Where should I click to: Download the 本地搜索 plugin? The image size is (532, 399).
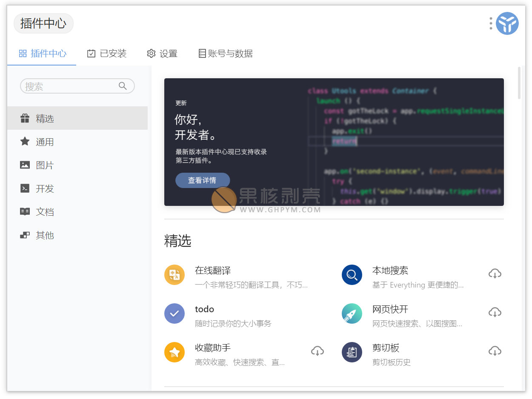point(495,274)
